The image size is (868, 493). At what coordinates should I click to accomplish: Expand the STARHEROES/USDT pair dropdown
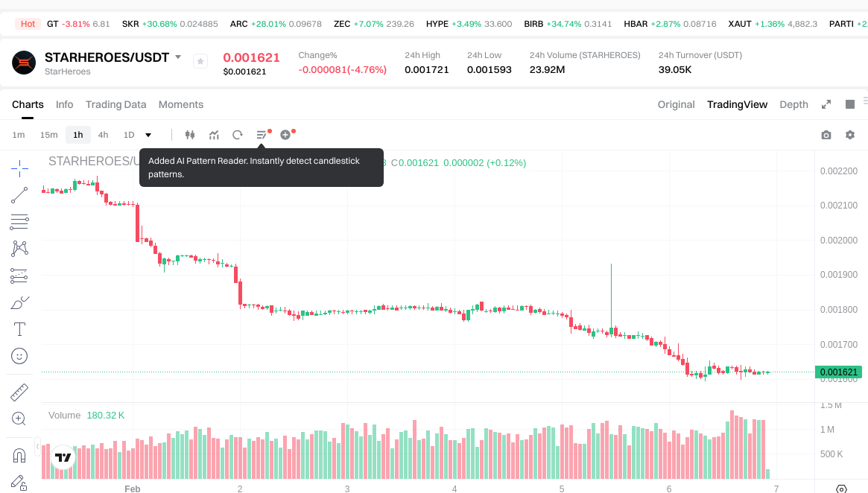[178, 57]
